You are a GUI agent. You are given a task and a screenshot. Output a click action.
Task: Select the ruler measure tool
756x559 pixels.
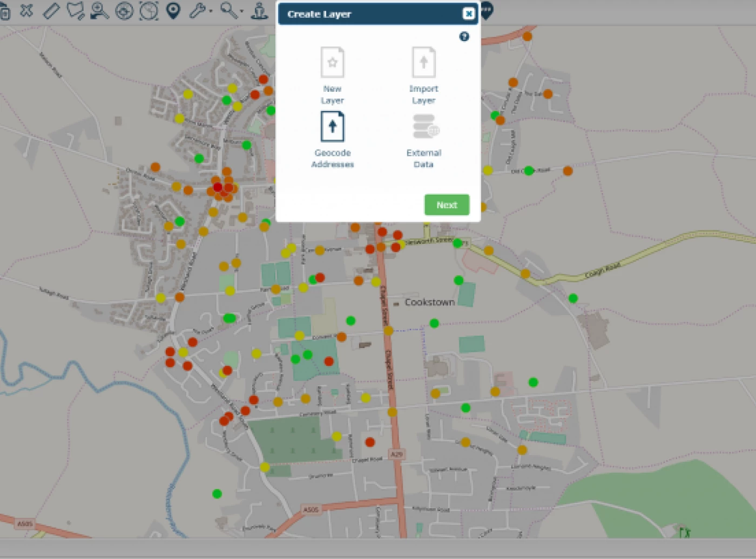[x=51, y=11]
